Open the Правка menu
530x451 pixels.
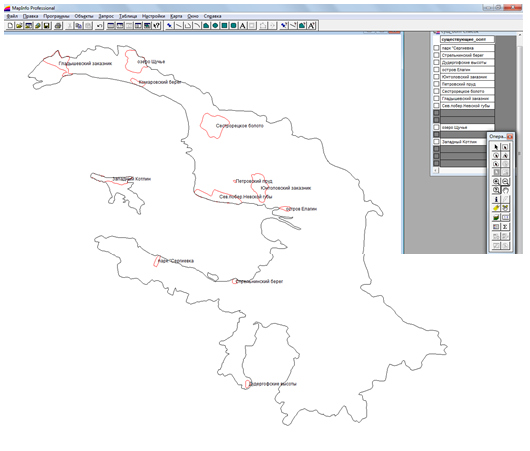30,16
